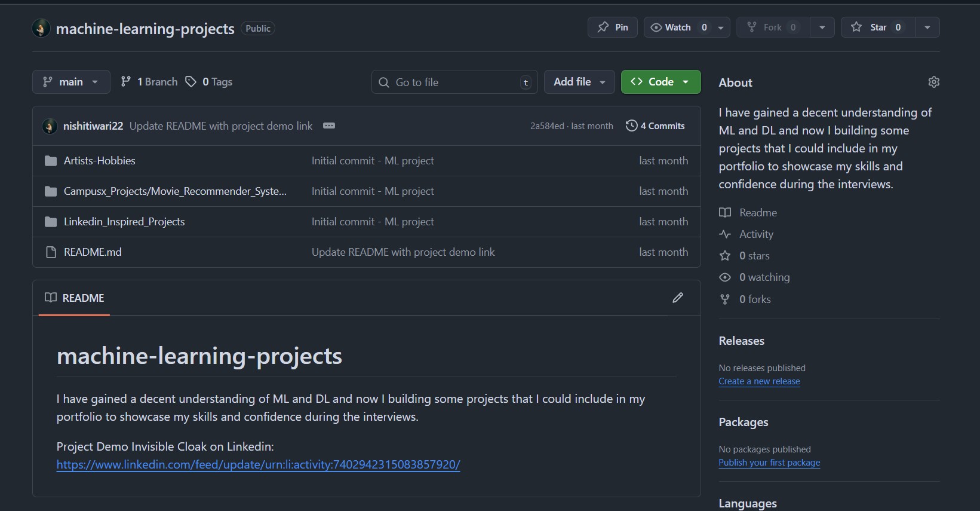Open the 0 Tags link

(x=209, y=82)
